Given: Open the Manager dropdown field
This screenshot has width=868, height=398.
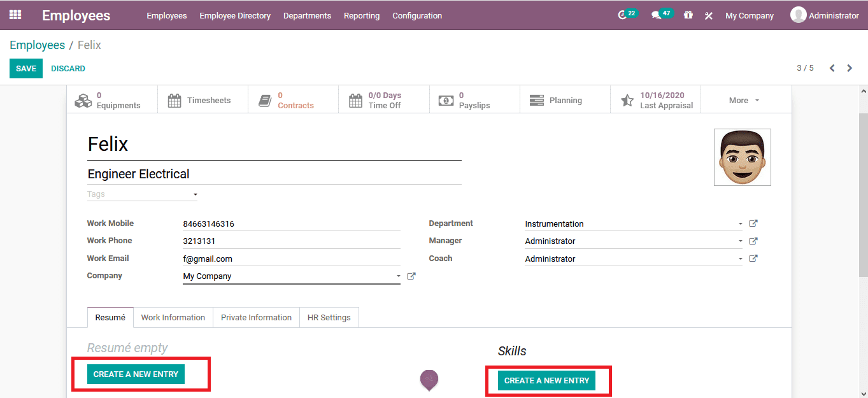Looking at the screenshot, I should coord(634,241).
